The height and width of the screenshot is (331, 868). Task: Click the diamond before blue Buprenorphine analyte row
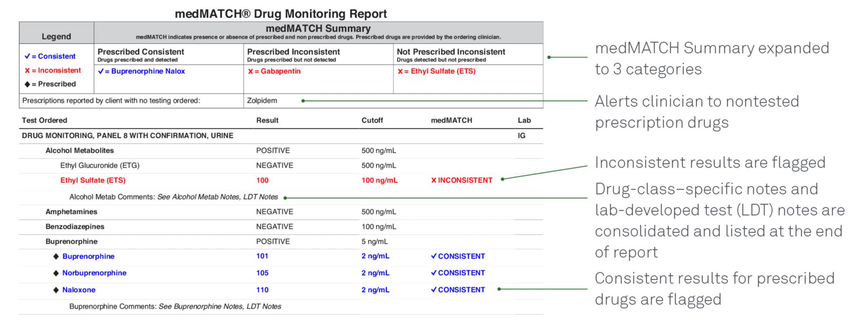coord(56,256)
